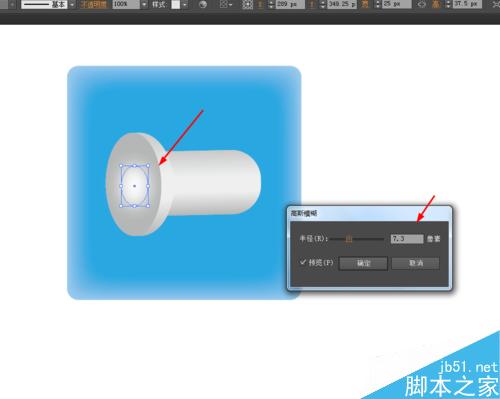Click the 样式 style swatch box
500x399 pixels.
pyautogui.click(x=176, y=5)
